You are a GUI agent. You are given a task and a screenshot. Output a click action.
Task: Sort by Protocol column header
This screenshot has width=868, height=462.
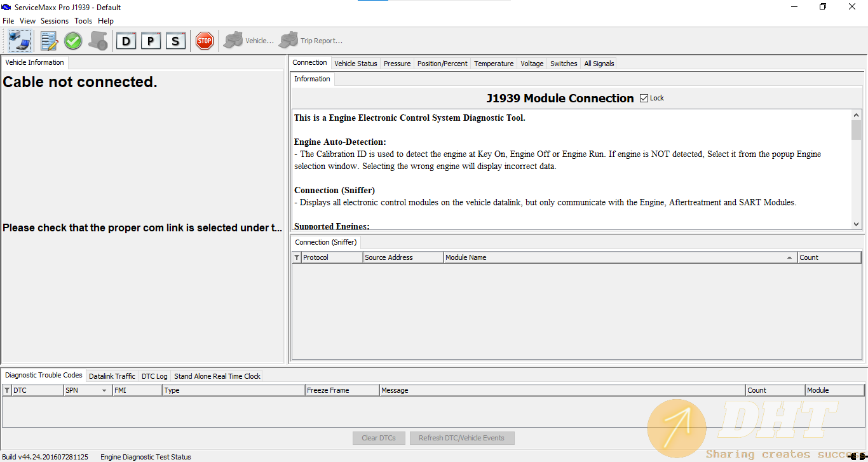click(x=332, y=257)
